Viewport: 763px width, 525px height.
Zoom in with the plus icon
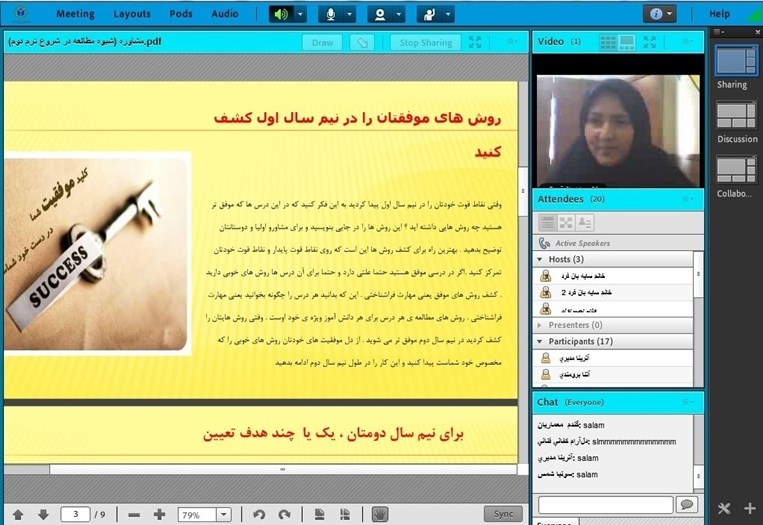(159, 514)
